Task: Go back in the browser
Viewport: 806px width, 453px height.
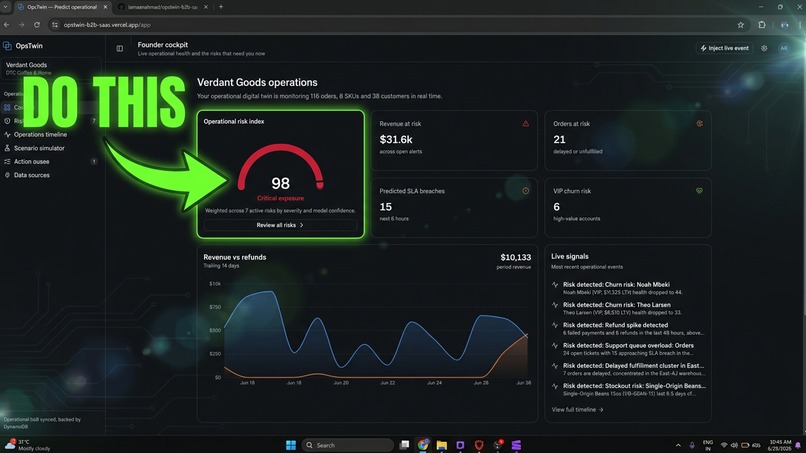Action: click(7, 25)
